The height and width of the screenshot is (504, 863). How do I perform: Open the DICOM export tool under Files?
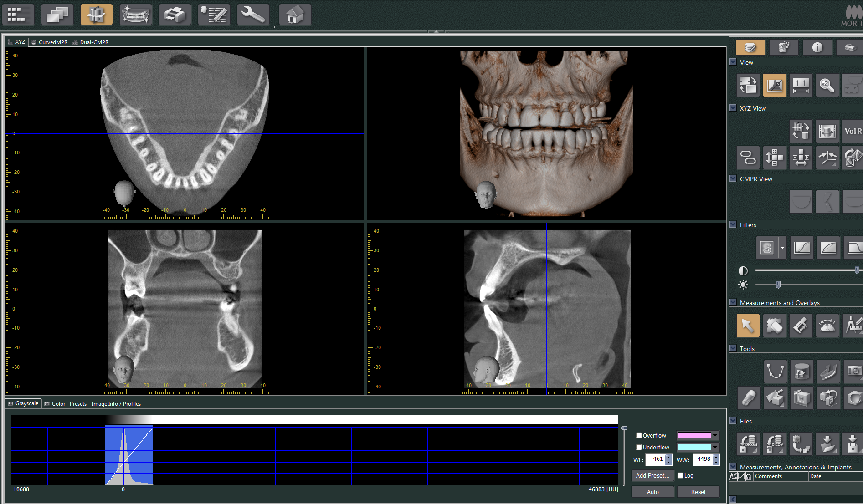(748, 444)
